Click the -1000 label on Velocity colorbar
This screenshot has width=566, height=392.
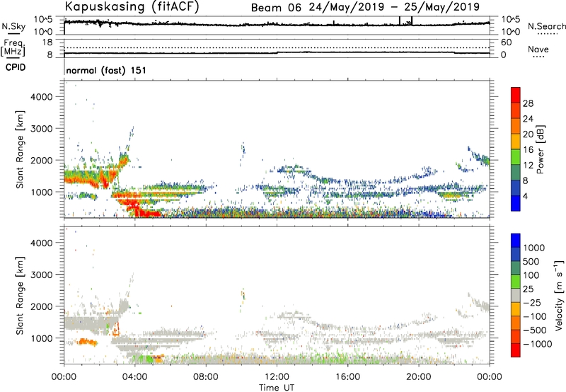tap(538, 344)
